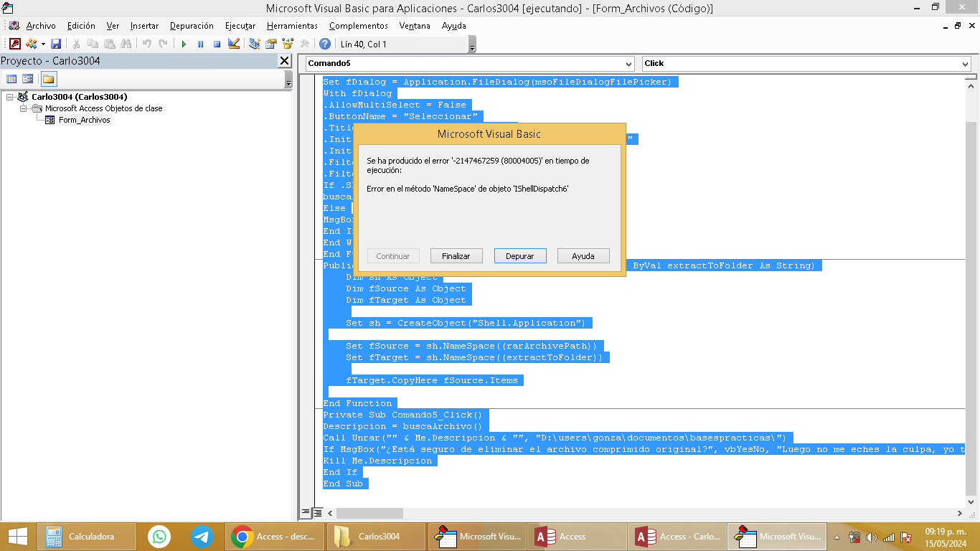980x551 pixels.
Task: Click the Kill Me.Descripcion code line
Action: pos(377,461)
